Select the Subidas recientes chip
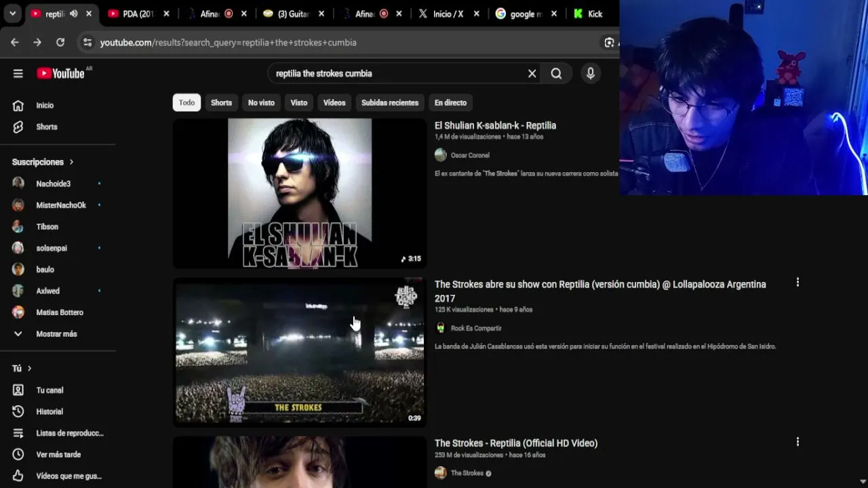 pyautogui.click(x=390, y=102)
